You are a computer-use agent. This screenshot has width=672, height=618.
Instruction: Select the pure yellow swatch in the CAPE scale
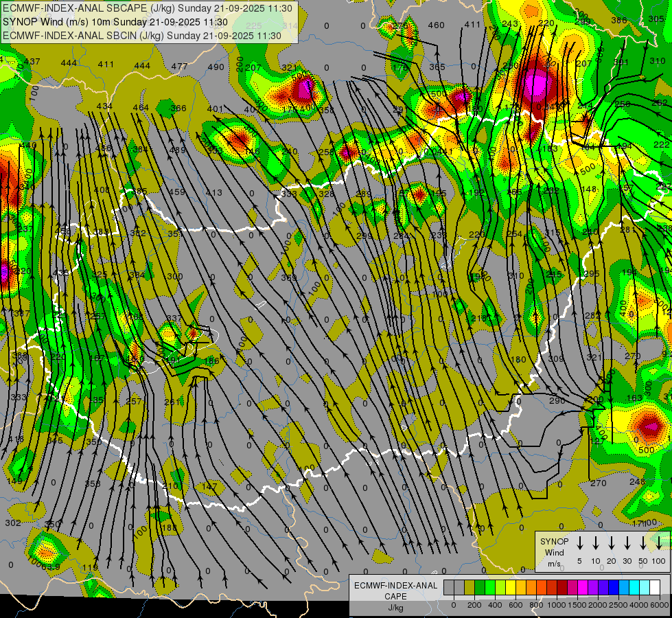(x=511, y=588)
